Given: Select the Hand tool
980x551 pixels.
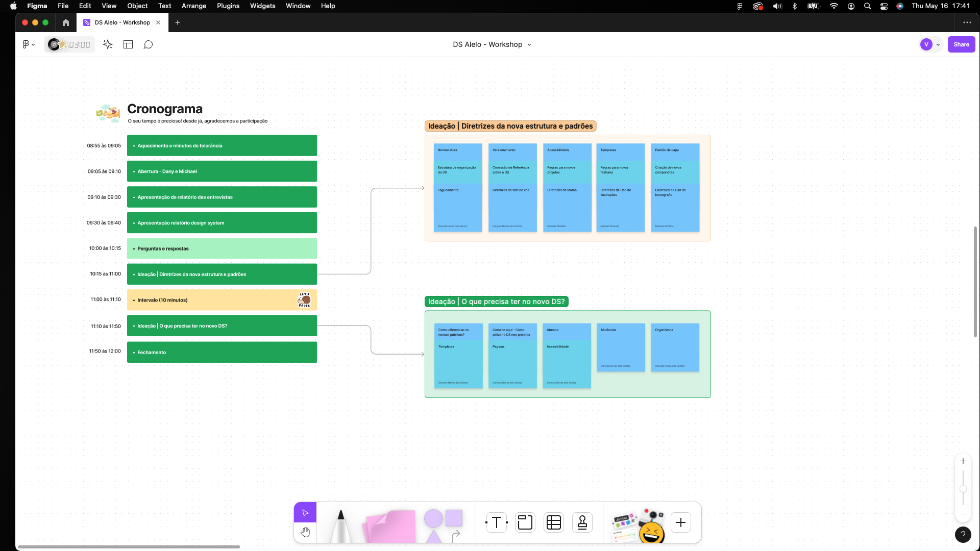Looking at the screenshot, I should pyautogui.click(x=305, y=532).
